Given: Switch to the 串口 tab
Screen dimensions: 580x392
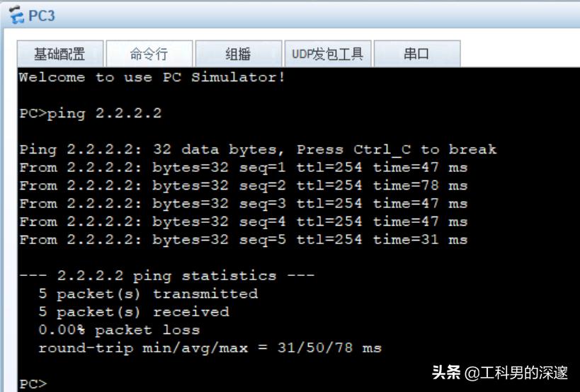Looking at the screenshot, I should (416, 54).
